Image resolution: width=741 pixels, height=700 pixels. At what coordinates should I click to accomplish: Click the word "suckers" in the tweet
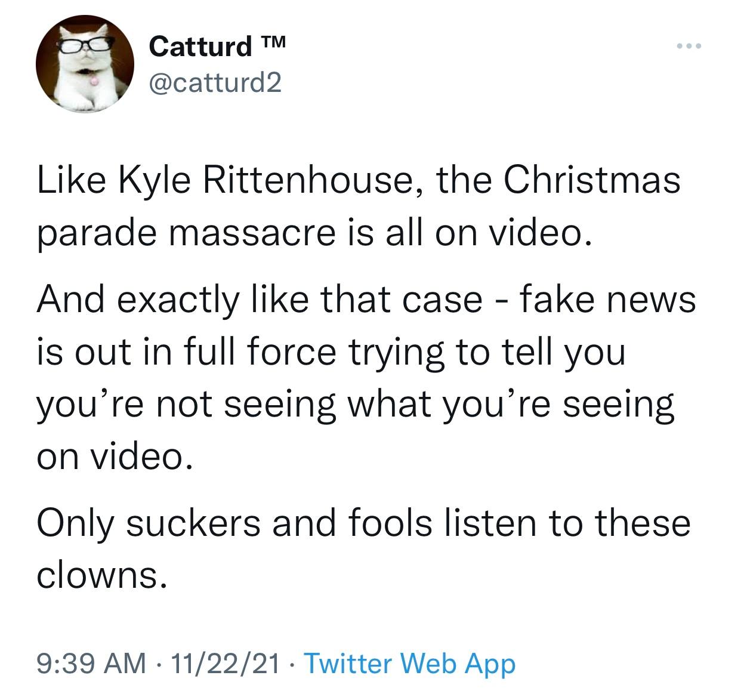[193, 523]
